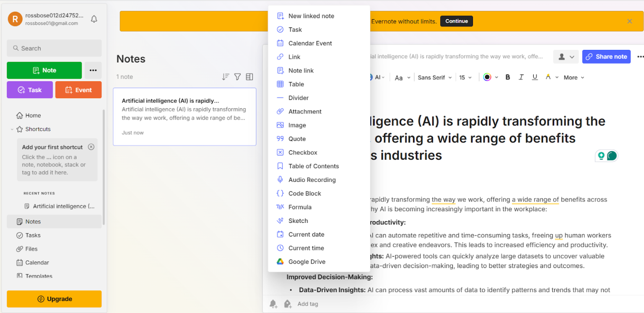Set a reminder using the bell-add icon

pos(273,304)
